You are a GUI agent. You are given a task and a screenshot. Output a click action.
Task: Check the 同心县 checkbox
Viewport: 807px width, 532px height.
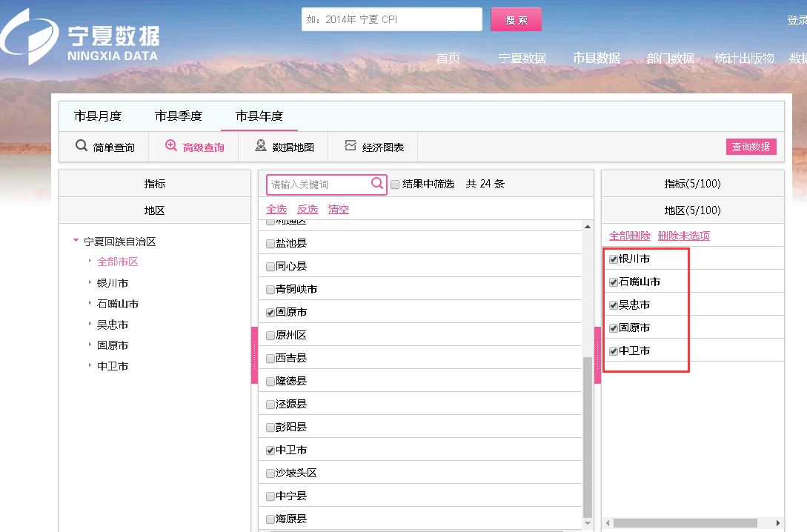coord(270,267)
